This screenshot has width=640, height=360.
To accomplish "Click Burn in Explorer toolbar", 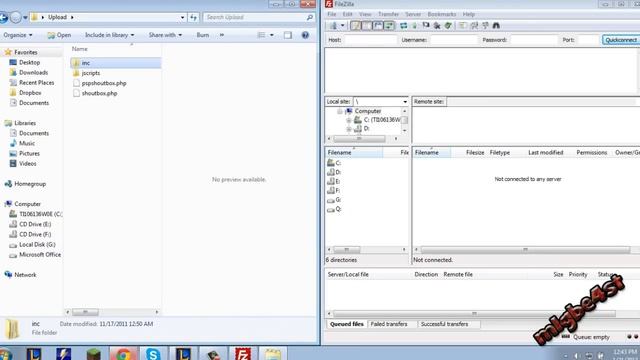I will coord(203,35).
